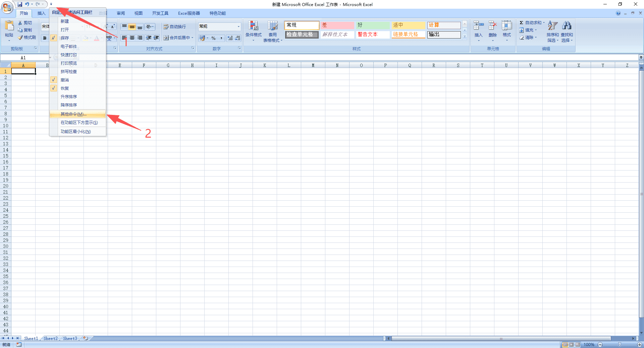The image size is (644, 348).
Task: Open the accounting number format dropdown
Action: coord(207,38)
